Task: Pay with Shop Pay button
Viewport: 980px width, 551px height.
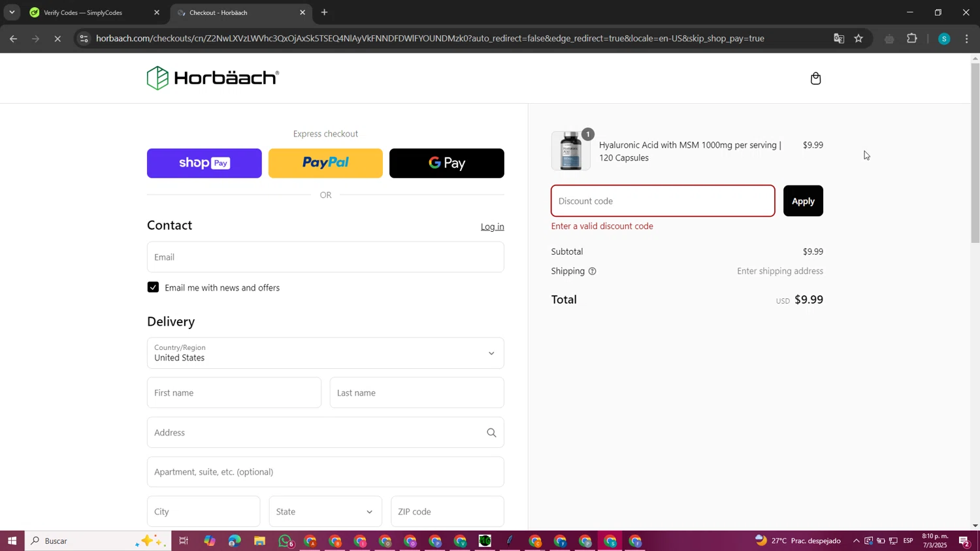Action: coord(204,163)
